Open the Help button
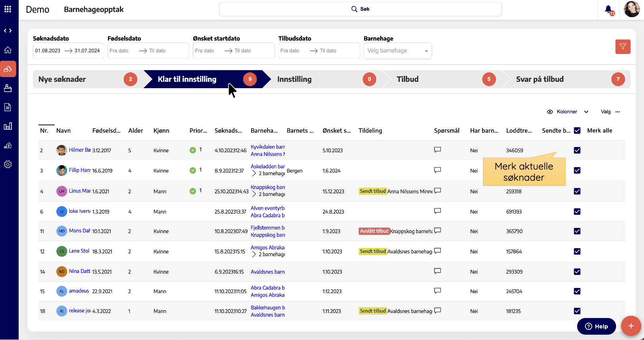The height and width of the screenshot is (340, 644). [596, 326]
